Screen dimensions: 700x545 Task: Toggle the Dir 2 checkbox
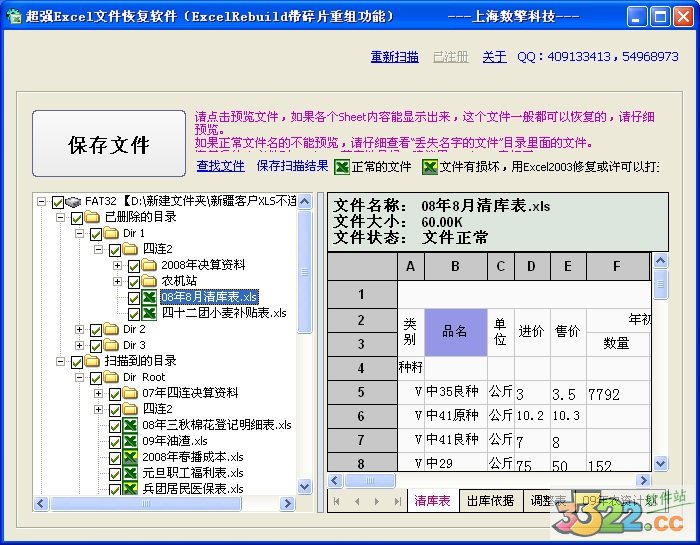pyautogui.click(x=96, y=330)
